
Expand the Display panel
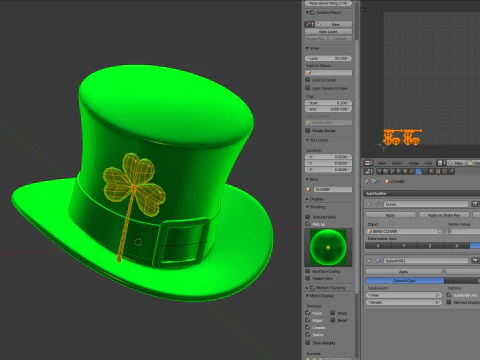[x=307, y=199]
